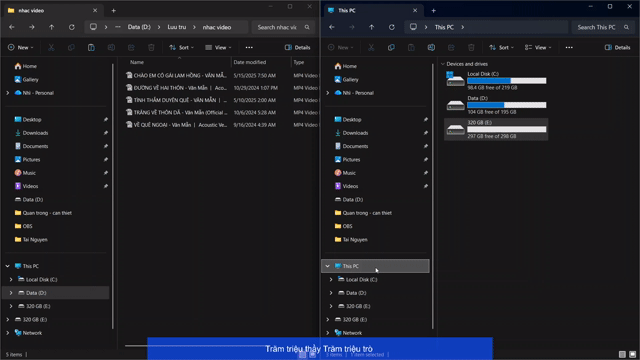Screen dimensions: 640x360
Task: Switch to large icons view in This PC status bar
Action: [632, 354]
